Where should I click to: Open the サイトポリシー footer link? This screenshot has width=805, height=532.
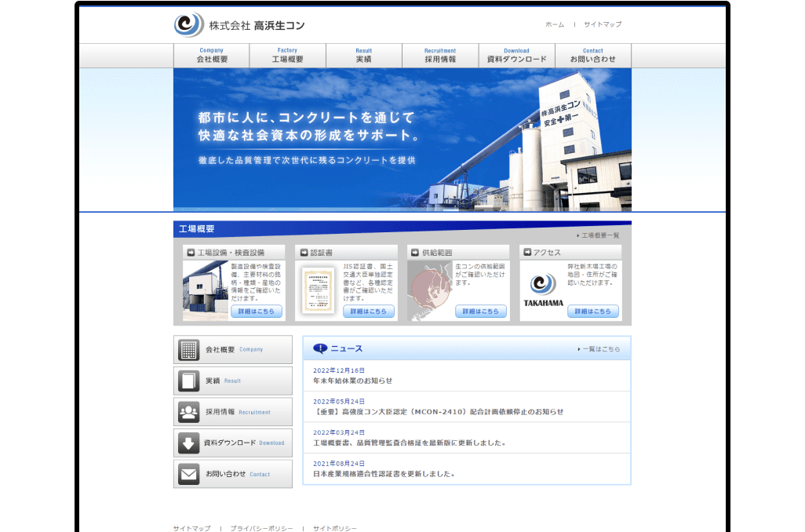click(x=335, y=528)
